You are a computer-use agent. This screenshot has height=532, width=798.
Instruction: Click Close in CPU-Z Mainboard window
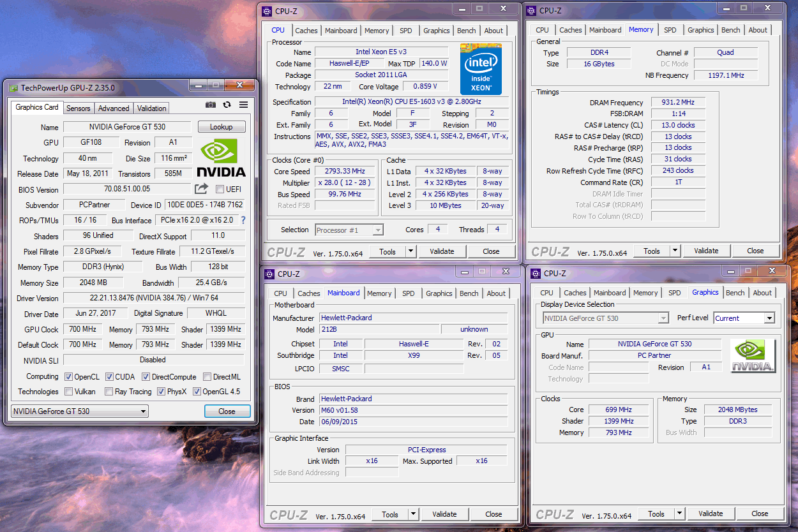click(x=493, y=514)
